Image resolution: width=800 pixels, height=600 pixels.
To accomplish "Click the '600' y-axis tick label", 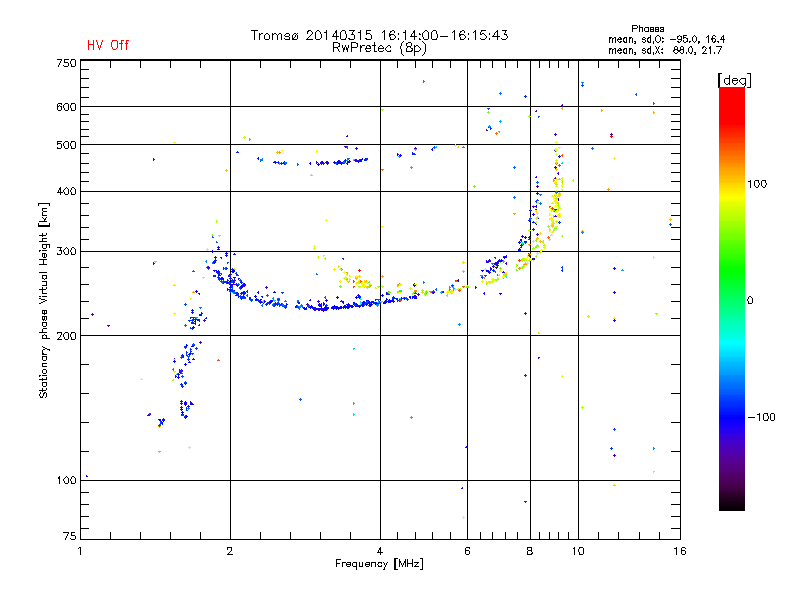I will [x=66, y=107].
